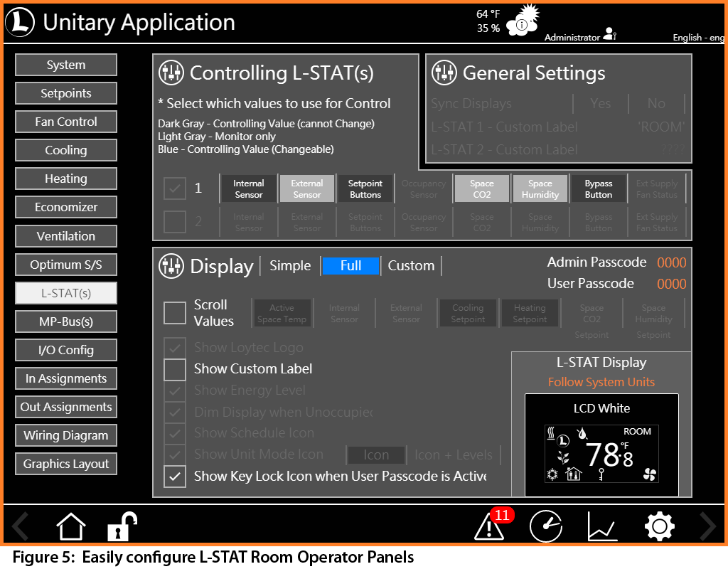Image resolution: width=728 pixels, height=569 pixels.
Task: Open the weather info cloud icon
Action: [x=523, y=21]
